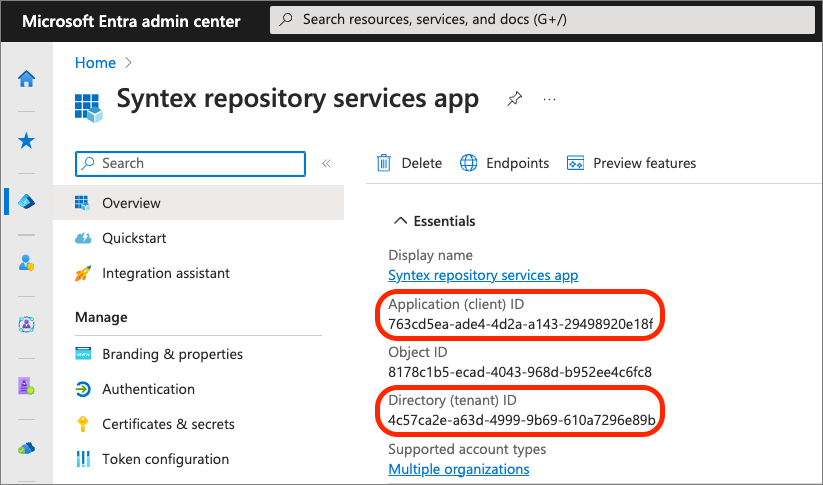This screenshot has height=485, width=823.
Task: Click the Application (client) ID label
Action: tap(456, 304)
